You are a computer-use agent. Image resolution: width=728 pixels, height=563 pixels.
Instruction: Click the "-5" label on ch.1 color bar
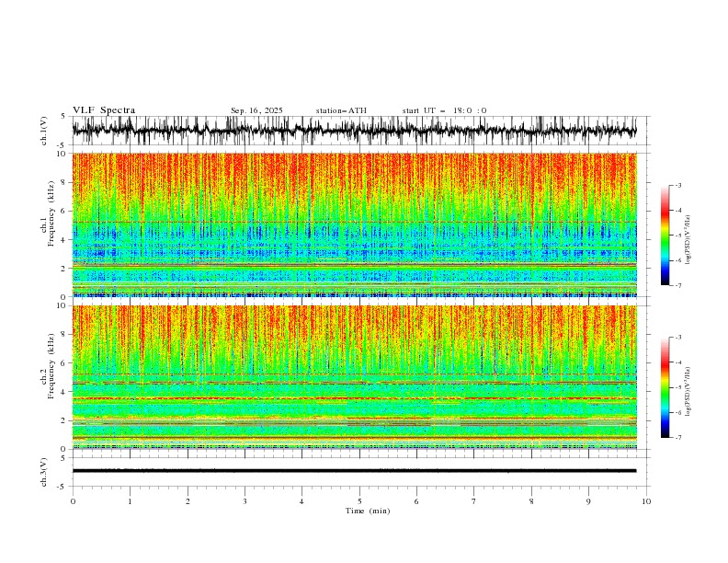(x=677, y=236)
